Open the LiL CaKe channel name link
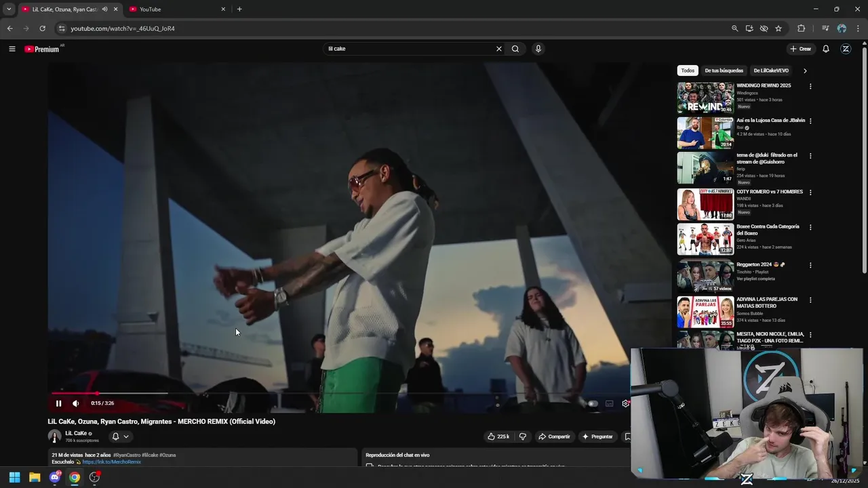This screenshot has height=488, width=868. 76,433
